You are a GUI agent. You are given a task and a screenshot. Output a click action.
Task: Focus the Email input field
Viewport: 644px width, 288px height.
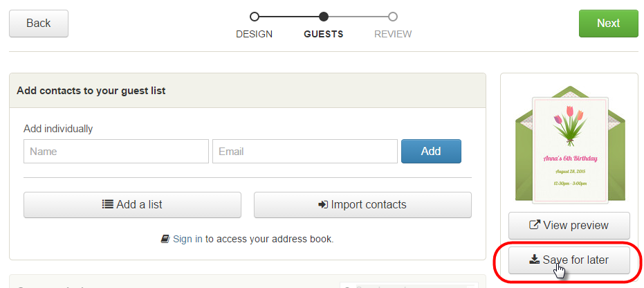(x=305, y=151)
